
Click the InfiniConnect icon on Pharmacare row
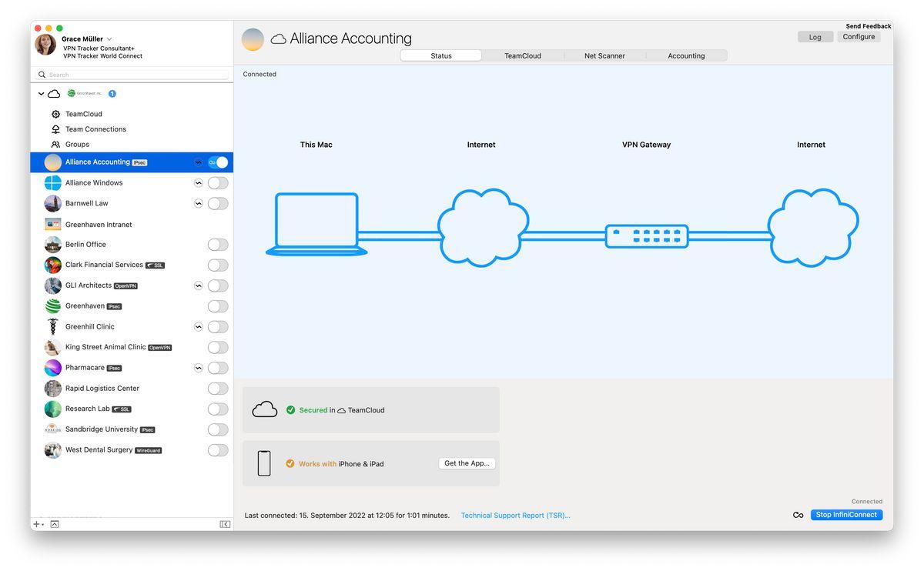pyautogui.click(x=199, y=368)
